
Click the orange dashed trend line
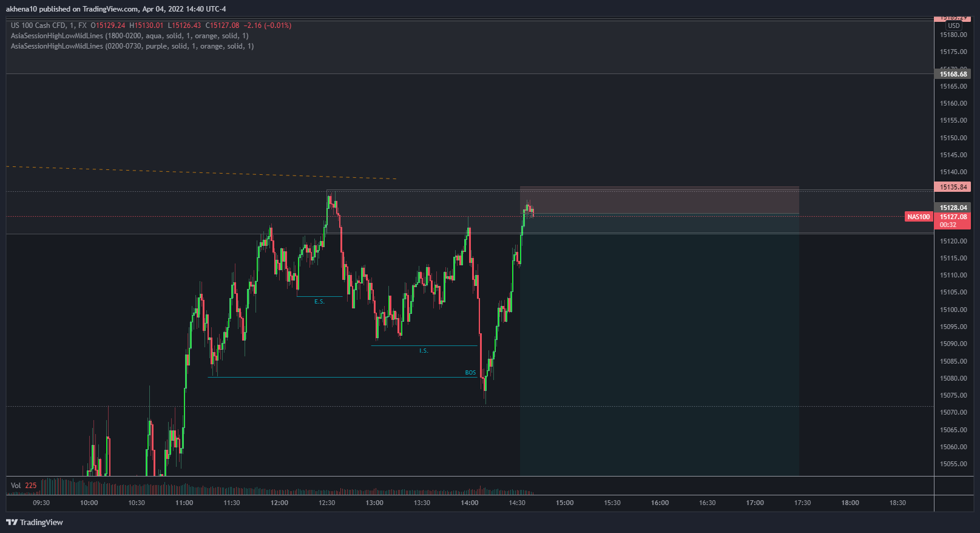click(x=201, y=172)
